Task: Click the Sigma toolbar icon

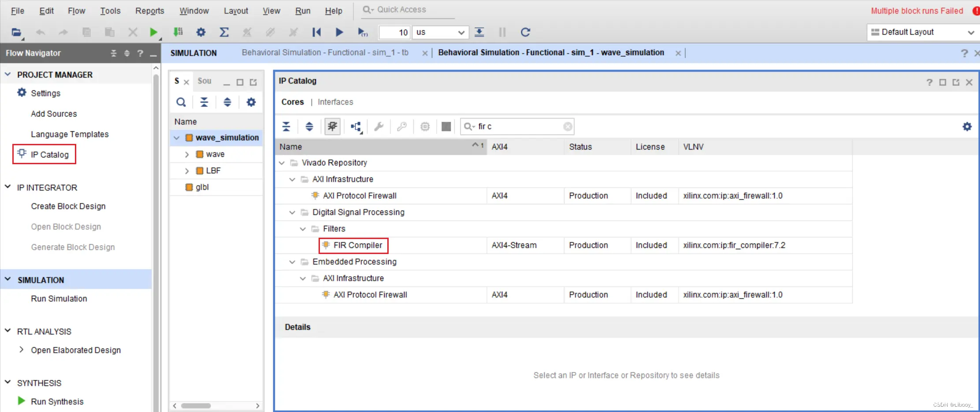Action: [224, 32]
